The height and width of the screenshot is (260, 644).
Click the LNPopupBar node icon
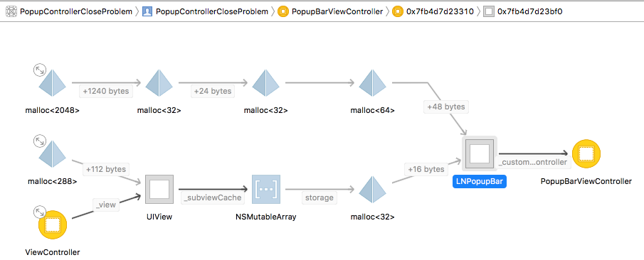(x=480, y=153)
